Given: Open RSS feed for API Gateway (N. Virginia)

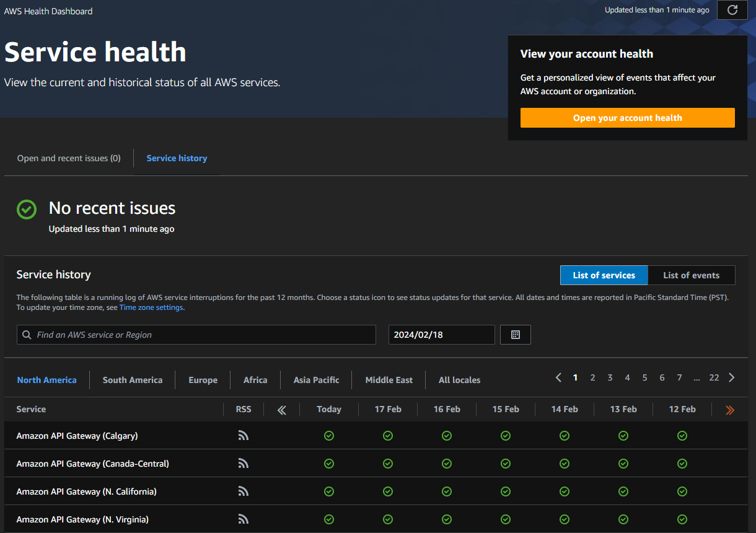Looking at the screenshot, I should click(244, 519).
